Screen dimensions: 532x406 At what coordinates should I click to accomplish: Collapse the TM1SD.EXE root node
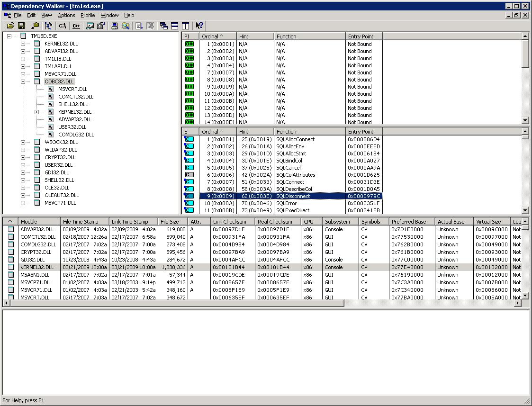9,36
